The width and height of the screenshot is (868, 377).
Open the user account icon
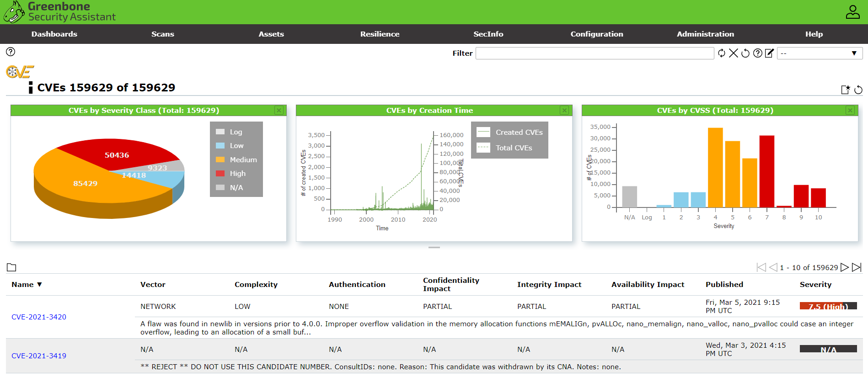pyautogui.click(x=852, y=12)
